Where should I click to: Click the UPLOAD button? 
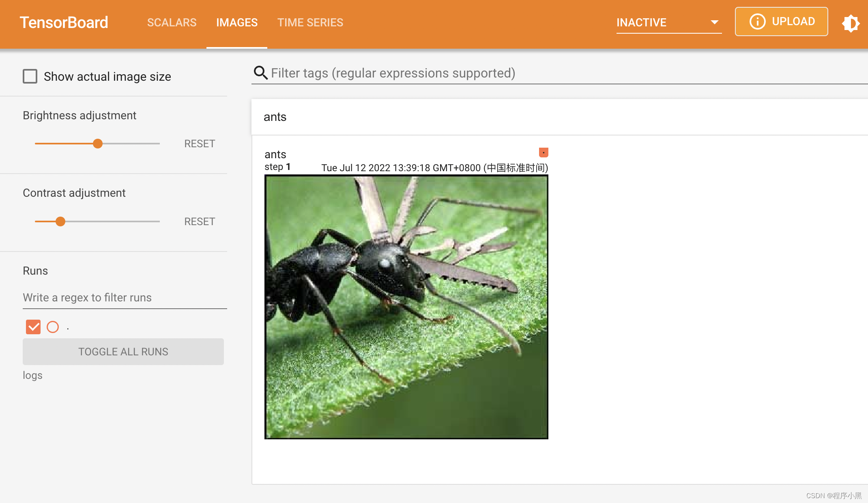(x=781, y=21)
